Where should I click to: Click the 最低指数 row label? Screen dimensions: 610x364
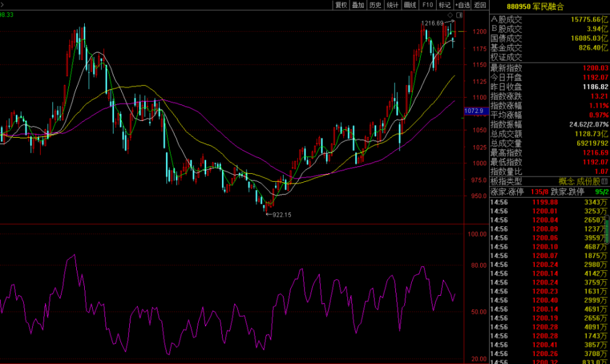(506, 162)
